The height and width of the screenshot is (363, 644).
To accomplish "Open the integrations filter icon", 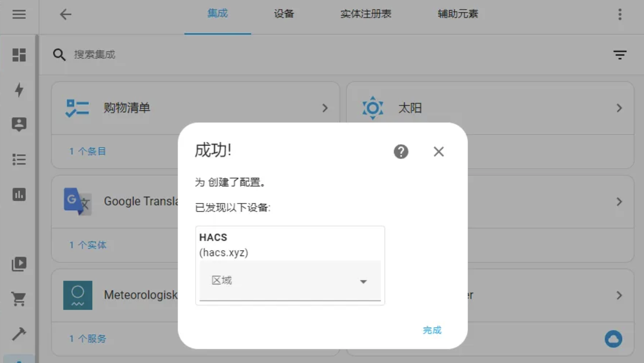I will pos(620,55).
